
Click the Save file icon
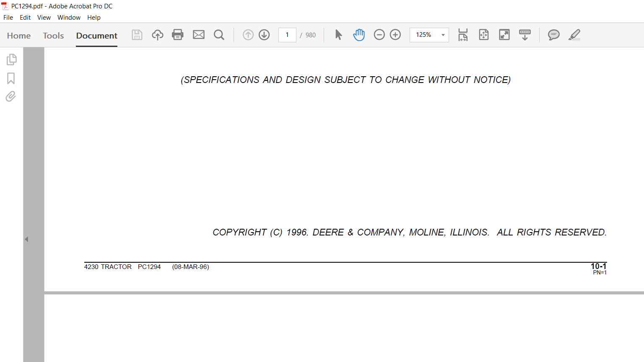(137, 35)
